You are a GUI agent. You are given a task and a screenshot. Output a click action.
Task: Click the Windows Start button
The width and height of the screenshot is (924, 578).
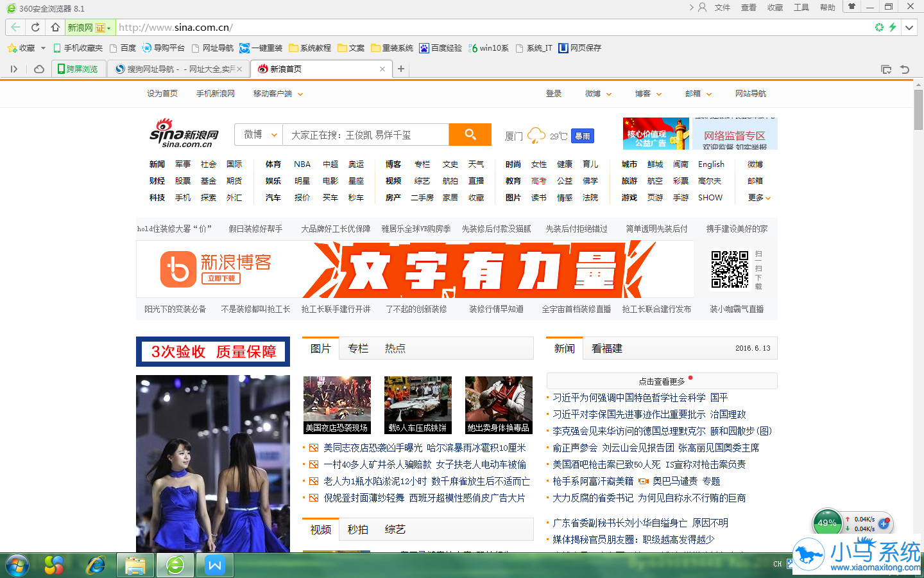pyautogui.click(x=17, y=566)
